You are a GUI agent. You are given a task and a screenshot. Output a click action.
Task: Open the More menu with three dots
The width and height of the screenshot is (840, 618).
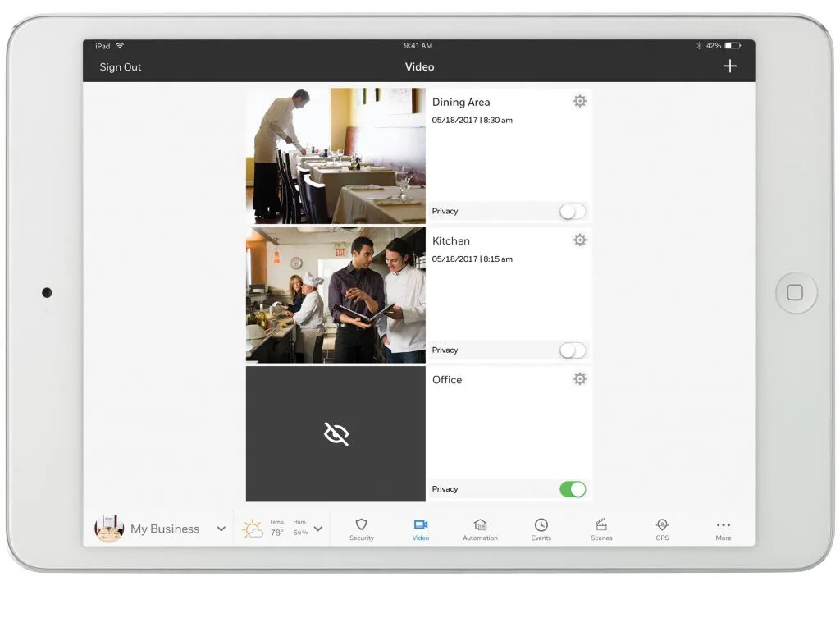pyautogui.click(x=723, y=529)
